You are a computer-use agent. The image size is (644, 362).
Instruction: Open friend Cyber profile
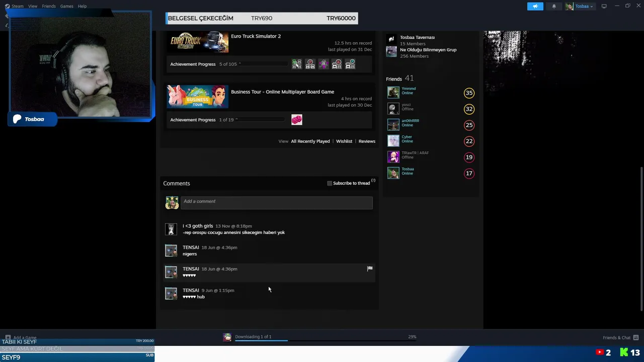(x=407, y=137)
